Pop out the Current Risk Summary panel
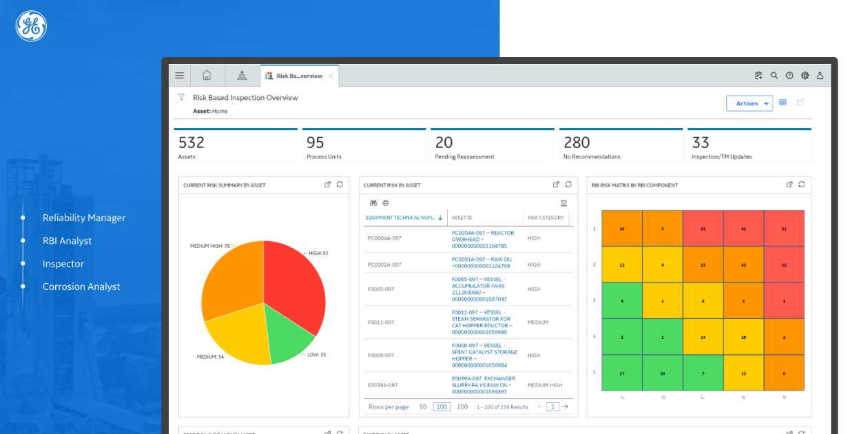The height and width of the screenshot is (434, 868). tap(327, 185)
